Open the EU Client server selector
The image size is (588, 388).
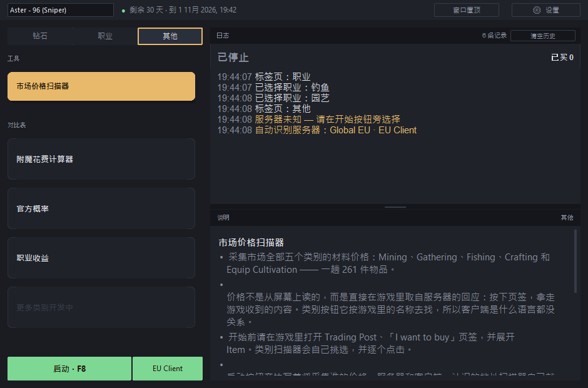[168, 369]
